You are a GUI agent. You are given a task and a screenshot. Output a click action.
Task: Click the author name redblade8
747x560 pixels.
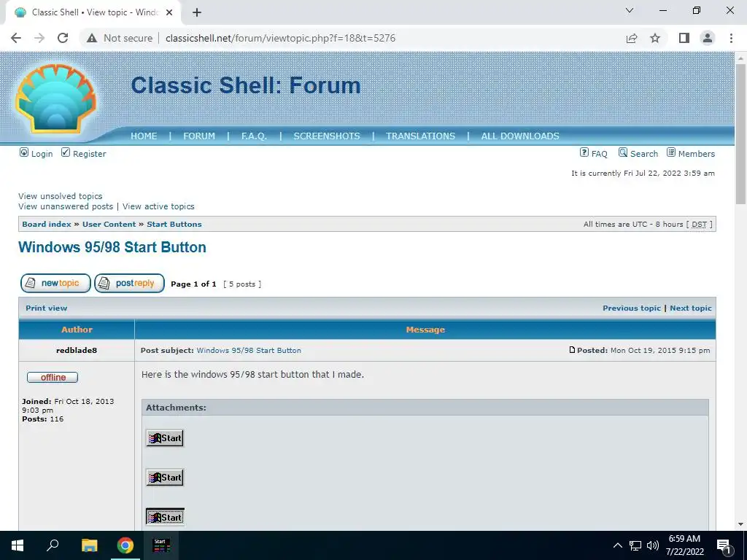pos(77,351)
